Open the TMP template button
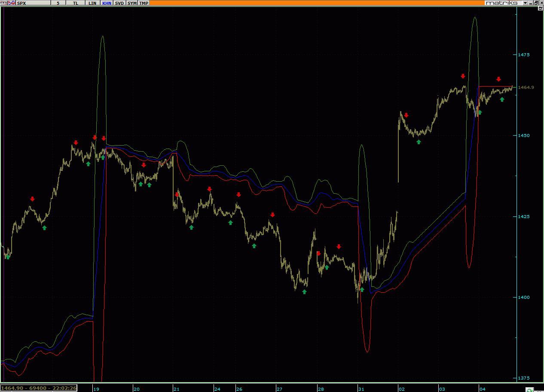 (x=144, y=3)
